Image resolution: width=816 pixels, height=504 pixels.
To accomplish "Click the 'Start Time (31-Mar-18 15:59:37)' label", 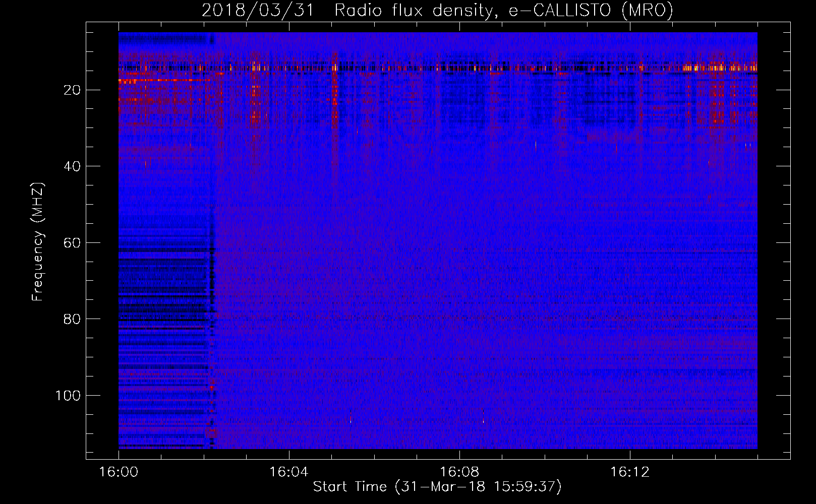I will [437, 487].
